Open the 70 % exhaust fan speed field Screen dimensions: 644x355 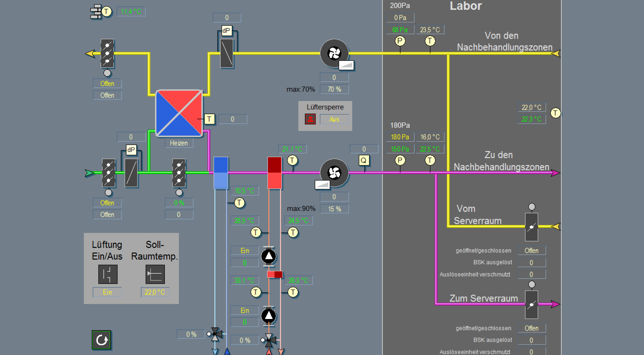click(334, 89)
